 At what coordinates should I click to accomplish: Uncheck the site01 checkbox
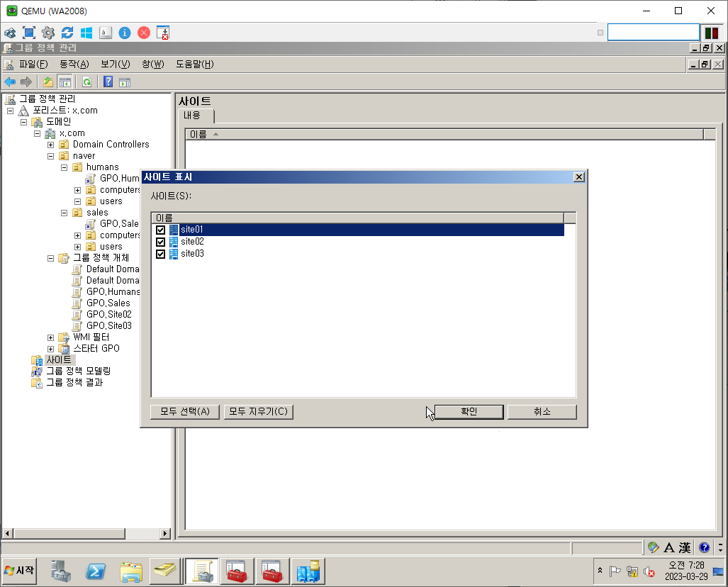(161, 230)
